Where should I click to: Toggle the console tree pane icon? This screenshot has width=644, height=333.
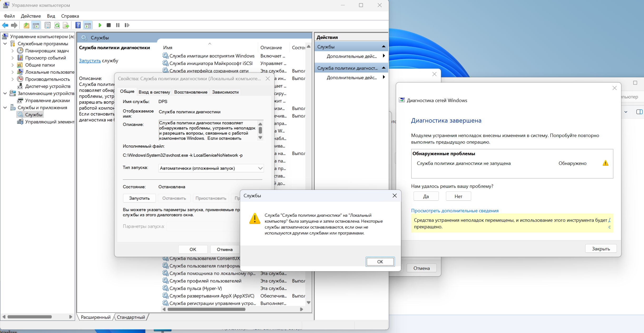tap(36, 25)
